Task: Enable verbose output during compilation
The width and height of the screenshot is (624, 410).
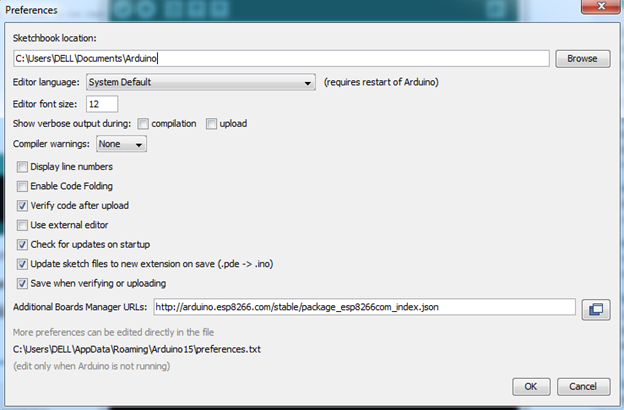Action: 143,124
